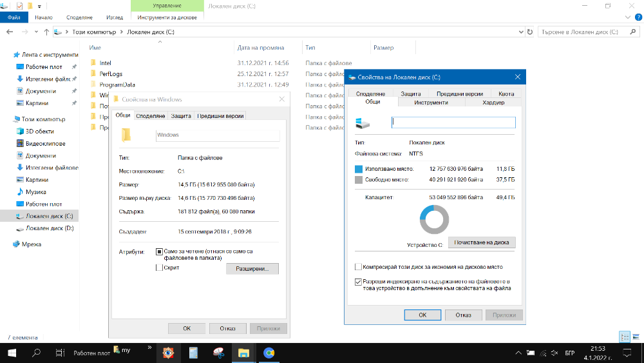This screenshot has width=644, height=363.
Task: Open Explorer help icon
Action: click(x=638, y=17)
